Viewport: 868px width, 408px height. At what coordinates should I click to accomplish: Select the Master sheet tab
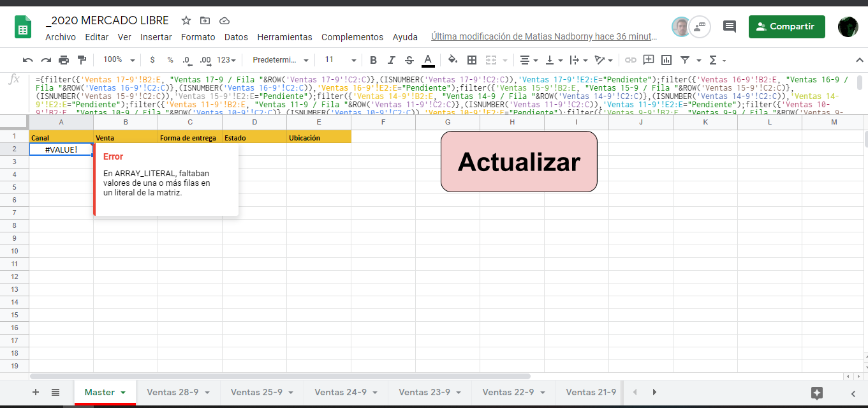(105, 392)
